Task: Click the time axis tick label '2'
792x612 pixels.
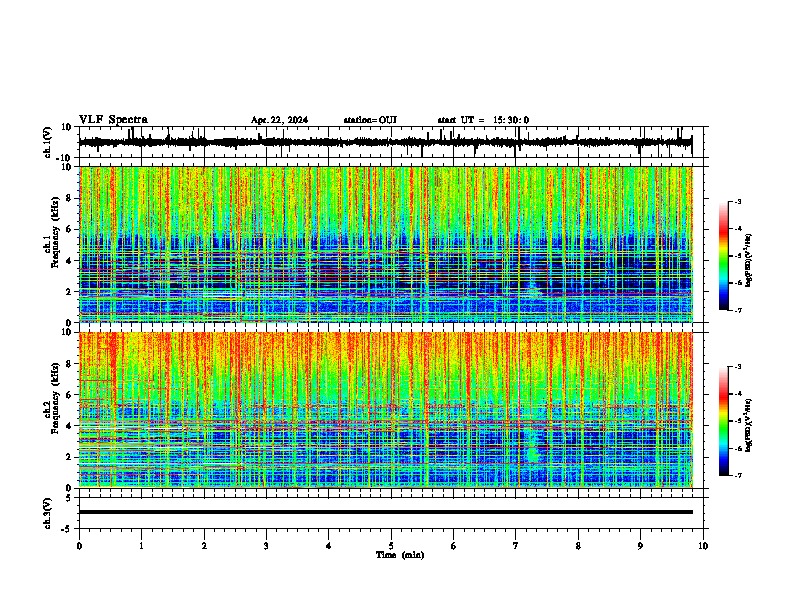Action: tap(204, 546)
